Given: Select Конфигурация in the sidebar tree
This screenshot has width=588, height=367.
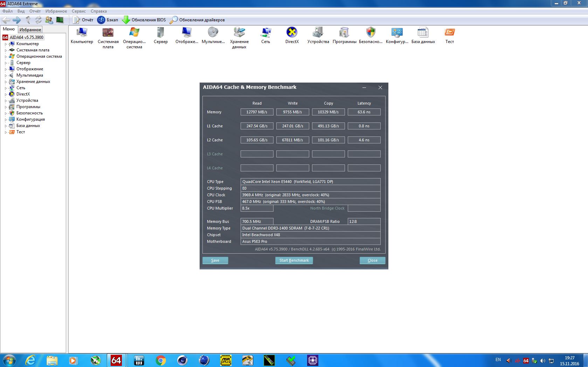Looking at the screenshot, I should (30, 119).
